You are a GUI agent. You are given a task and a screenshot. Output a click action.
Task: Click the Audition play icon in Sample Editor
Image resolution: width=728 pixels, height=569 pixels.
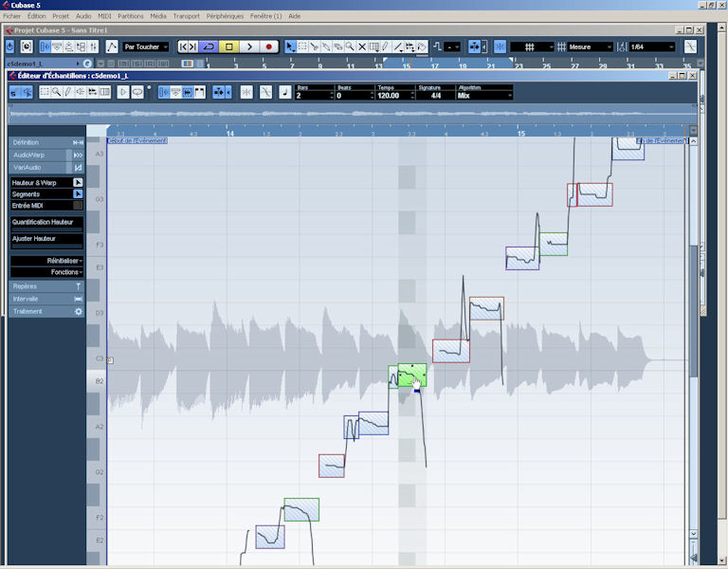tap(123, 92)
